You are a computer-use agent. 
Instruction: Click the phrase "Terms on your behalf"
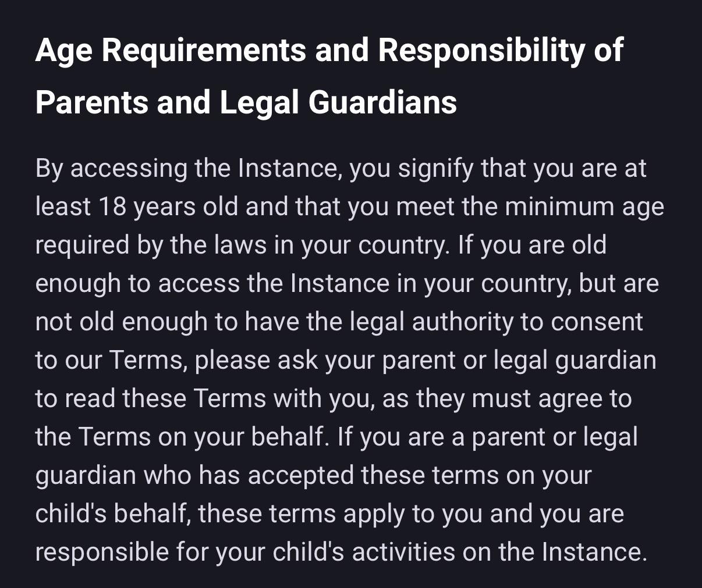200,437
